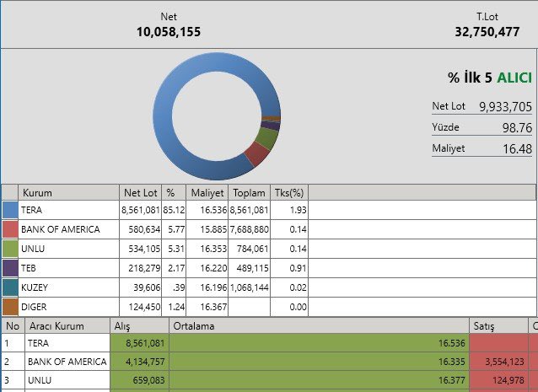Click the No column header
Screen dimensions: 538x392
pyautogui.click(x=13, y=325)
